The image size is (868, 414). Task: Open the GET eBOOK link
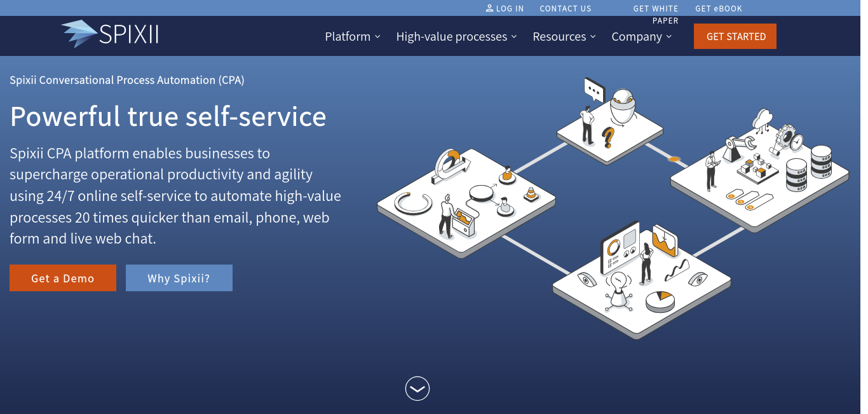719,9
